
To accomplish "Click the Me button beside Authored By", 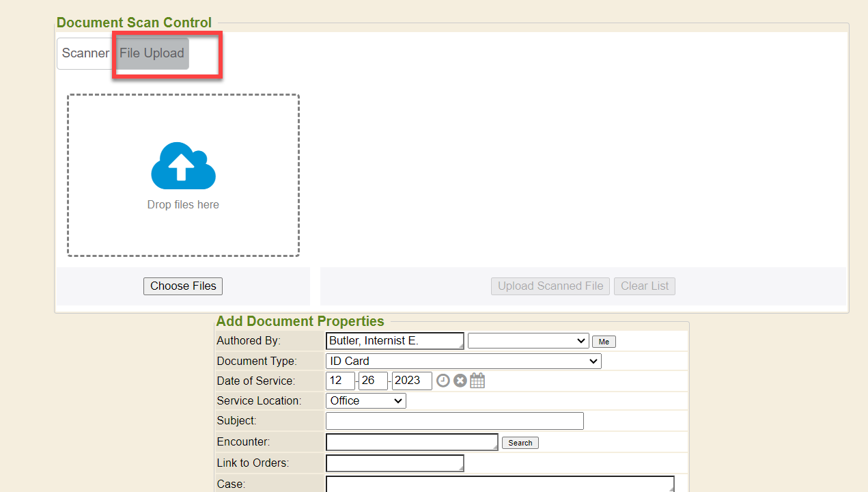I will (604, 342).
